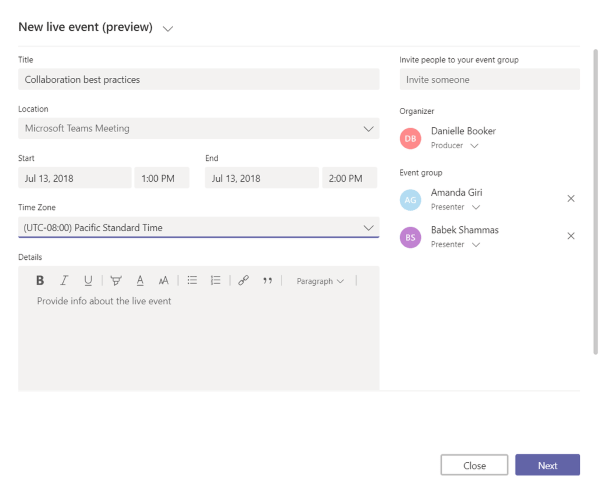Remove Amanda Giri from event group
Screen dimensions: 600x494
[x=571, y=198]
